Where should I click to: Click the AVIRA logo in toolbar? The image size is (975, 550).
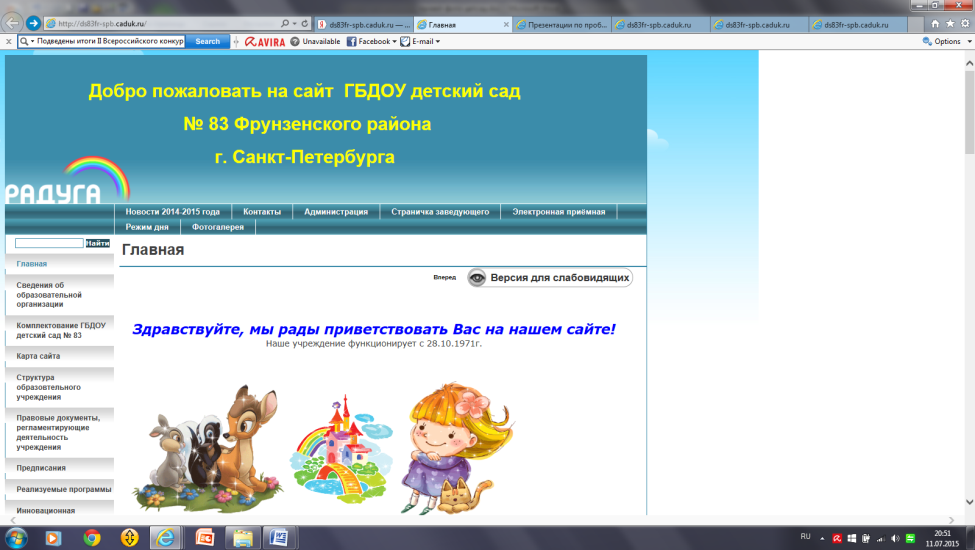pyautogui.click(x=265, y=42)
